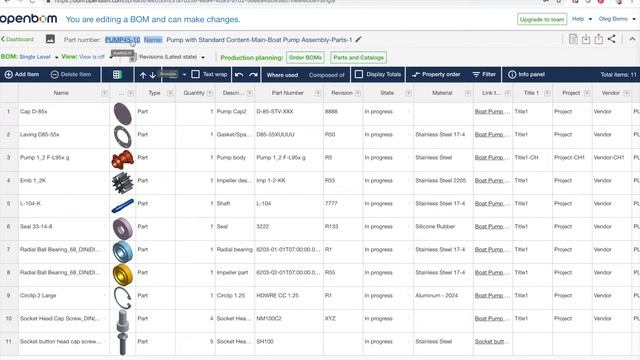Open the Info panel
The height and width of the screenshot is (360, 640).
coord(526,74)
